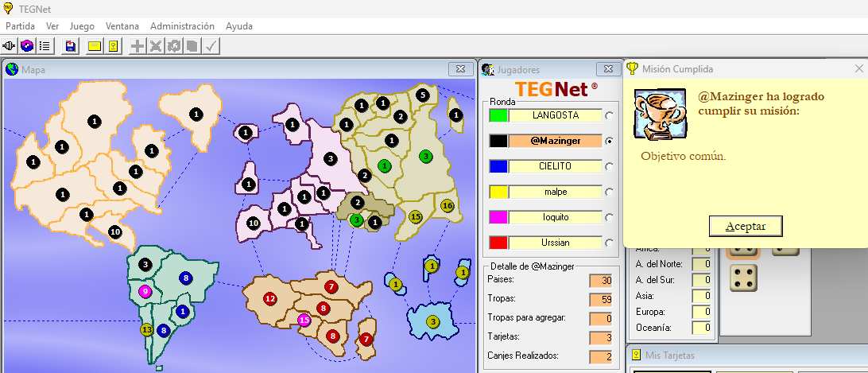Screen dimensions: 868x373
Task: Open the Partida menu
Action: (x=20, y=26)
